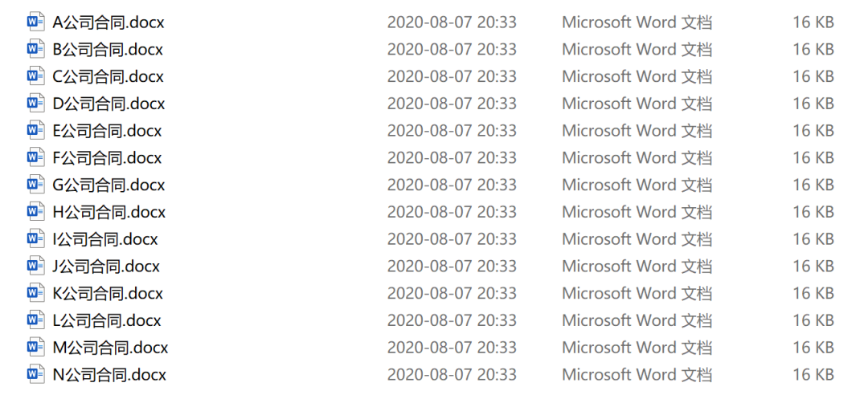868x395 pixels.
Task: Click file name J公司合同.docx
Action: [106, 266]
